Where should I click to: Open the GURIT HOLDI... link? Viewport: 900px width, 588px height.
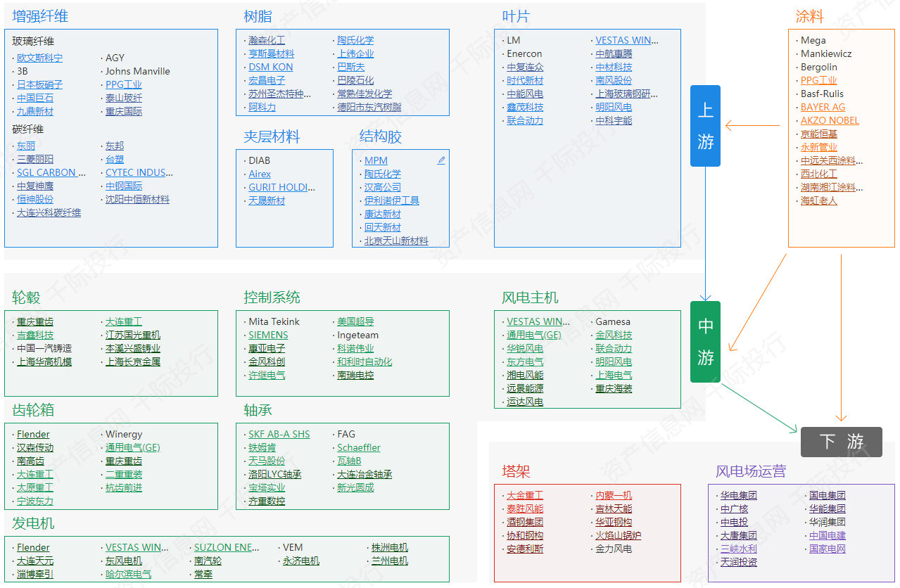click(x=282, y=187)
